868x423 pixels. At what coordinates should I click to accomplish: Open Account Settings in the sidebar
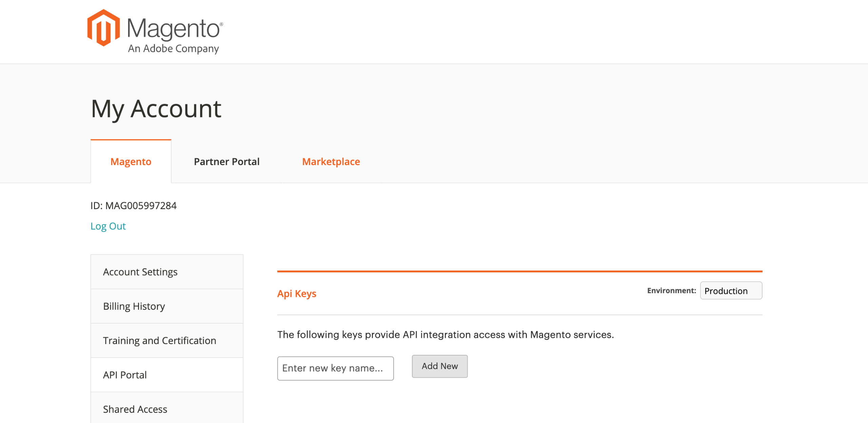click(x=140, y=272)
